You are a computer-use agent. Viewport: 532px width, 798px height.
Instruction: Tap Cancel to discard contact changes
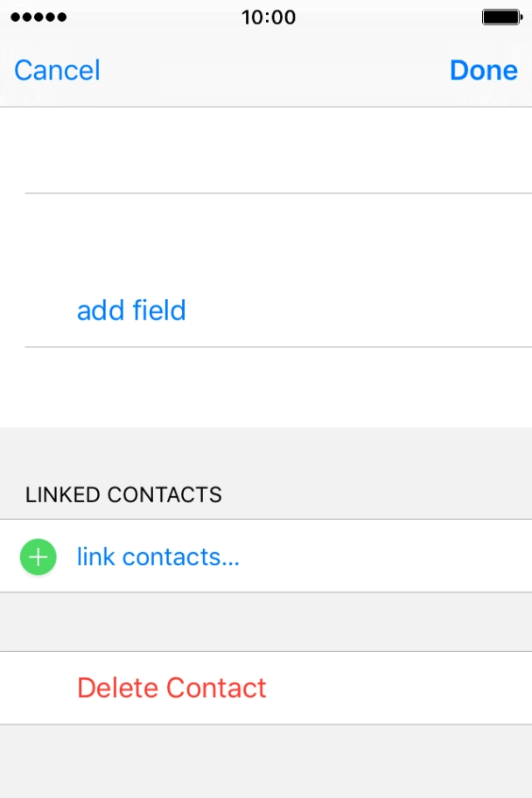click(56, 70)
